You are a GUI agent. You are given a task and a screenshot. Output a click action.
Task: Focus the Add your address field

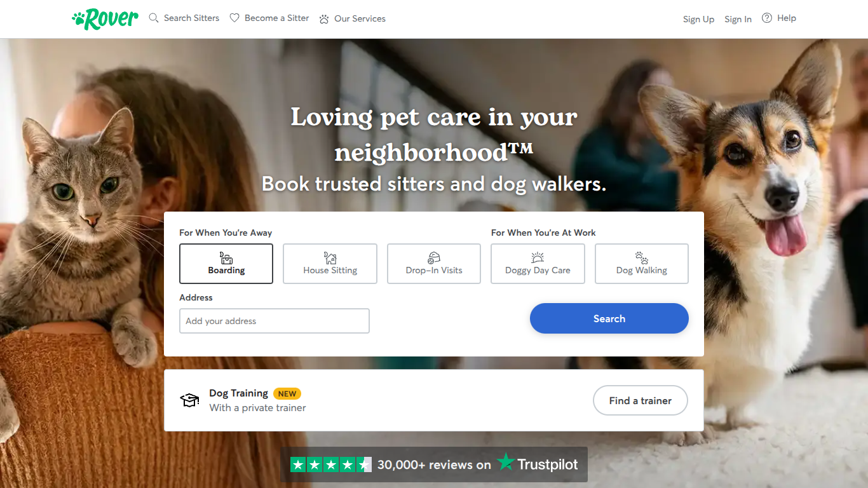[275, 321]
